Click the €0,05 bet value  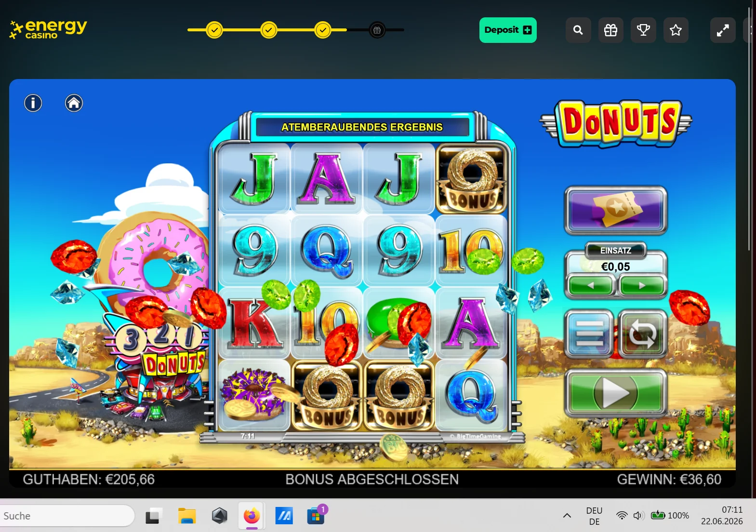[616, 266]
